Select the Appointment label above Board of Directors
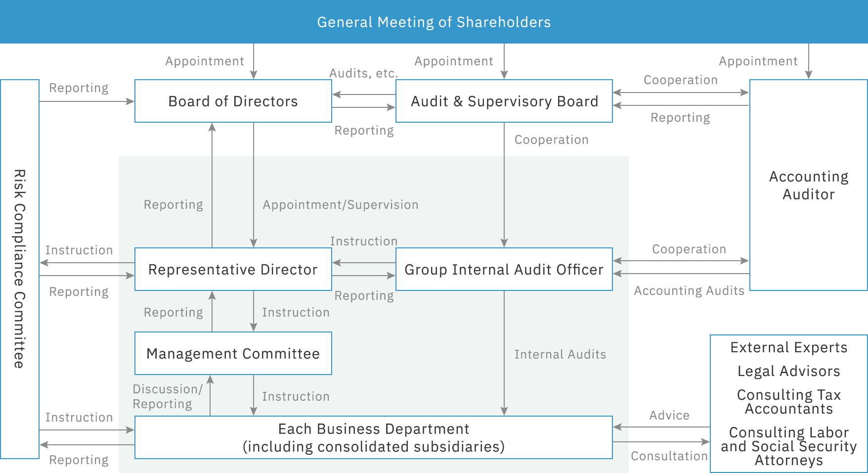 point(204,61)
